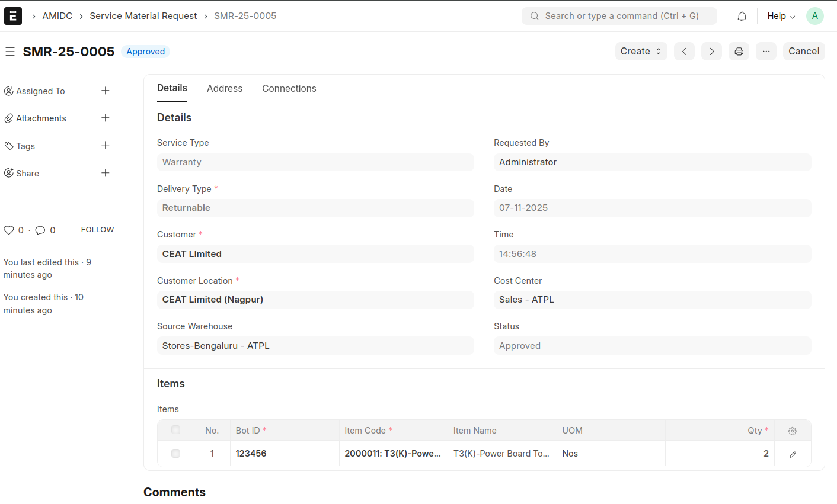Image resolution: width=837 pixels, height=504 pixels.
Task: Toggle the sidebar hamburger menu
Action: (x=10, y=52)
